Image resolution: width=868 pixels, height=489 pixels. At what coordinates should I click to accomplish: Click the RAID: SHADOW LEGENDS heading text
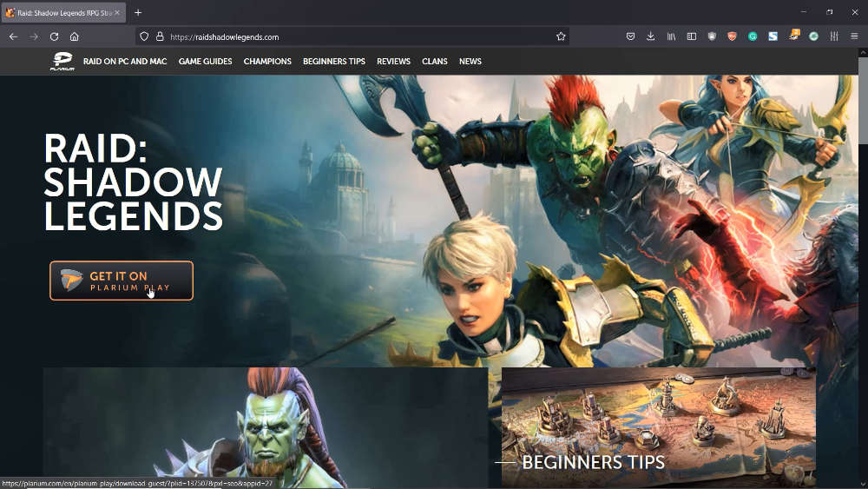tap(133, 182)
